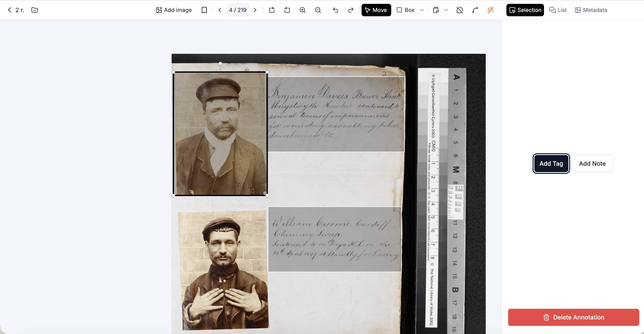Image resolution: width=644 pixels, height=334 pixels.
Task: Select the Benjamin Davies portrait annotation
Action: tap(220, 134)
